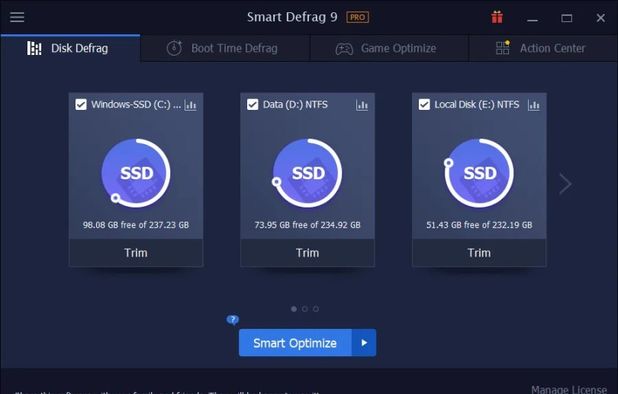618x394 pixels.
Task: Click the SSD circle of Data (D:)
Action: tap(307, 173)
